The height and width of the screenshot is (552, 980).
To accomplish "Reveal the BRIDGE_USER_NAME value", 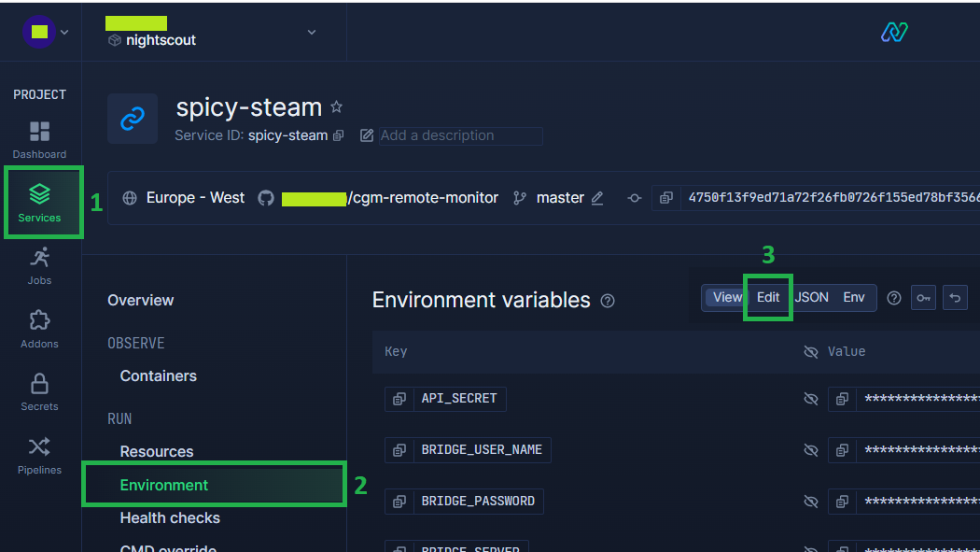I will point(811,450).
